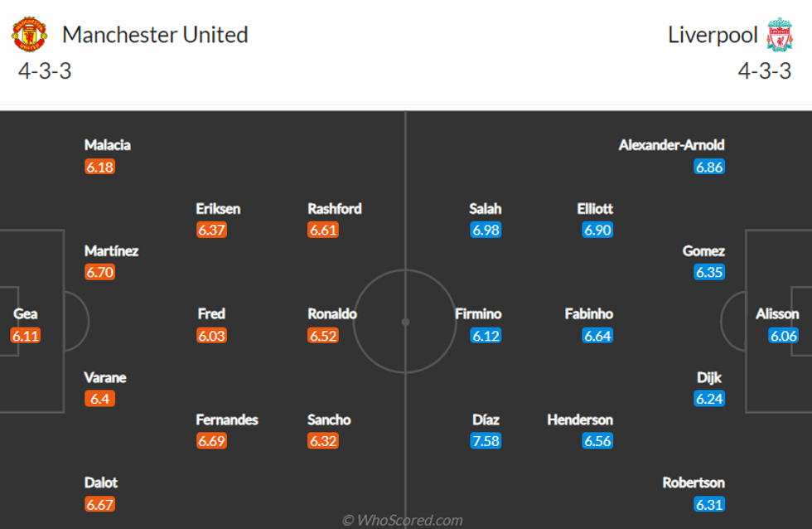
Task: Select Ronaldo's 6.52 rating badge
Action: coord(323,336)
